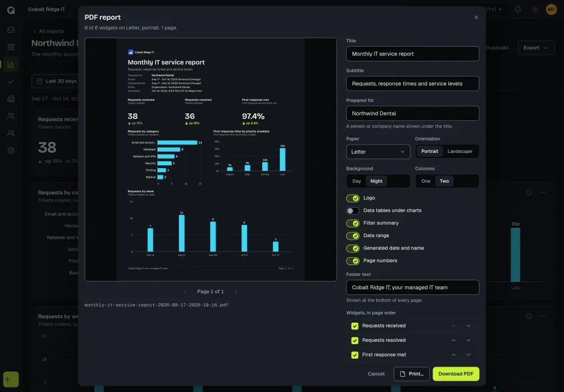The width and height of the screenshot is (564, 392).
Task: Toggle the light theme sun icon
Action: click(535, 10)
